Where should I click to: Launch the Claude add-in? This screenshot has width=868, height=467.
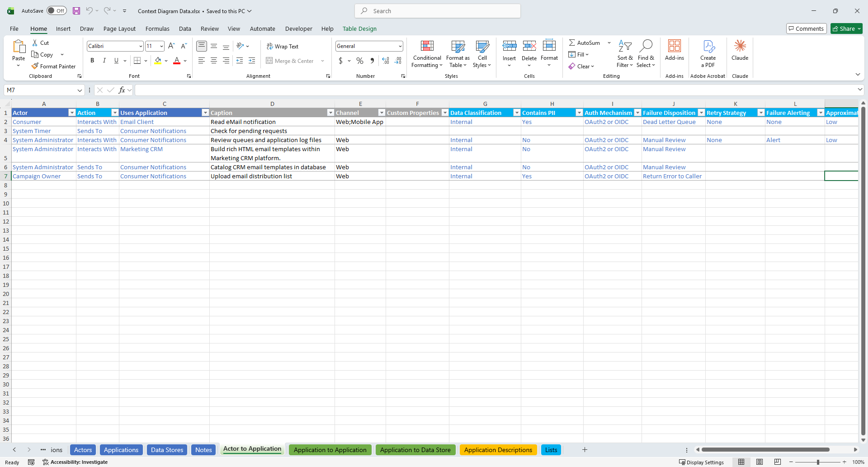click(x=740, y=50)
